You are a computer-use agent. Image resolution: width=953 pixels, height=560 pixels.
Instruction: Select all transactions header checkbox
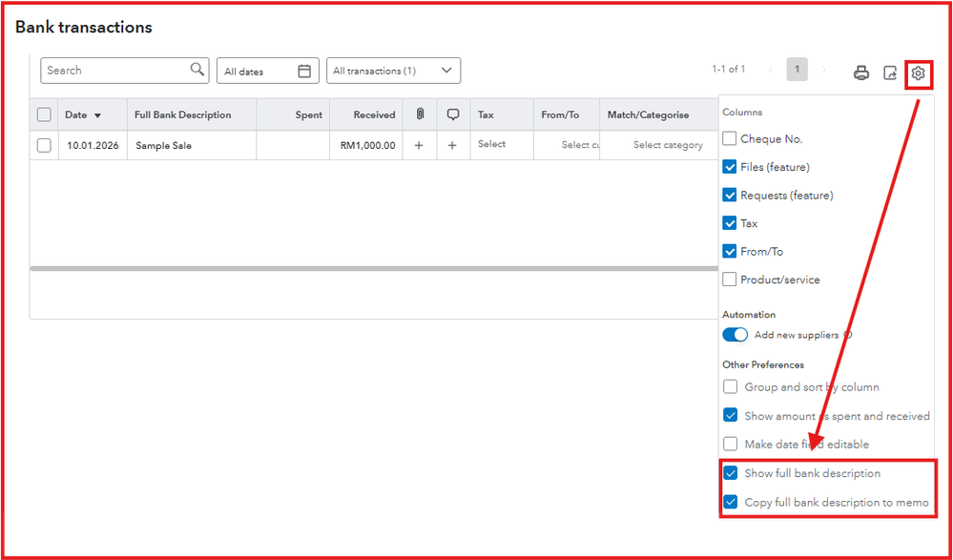click(x=44, y=114)
